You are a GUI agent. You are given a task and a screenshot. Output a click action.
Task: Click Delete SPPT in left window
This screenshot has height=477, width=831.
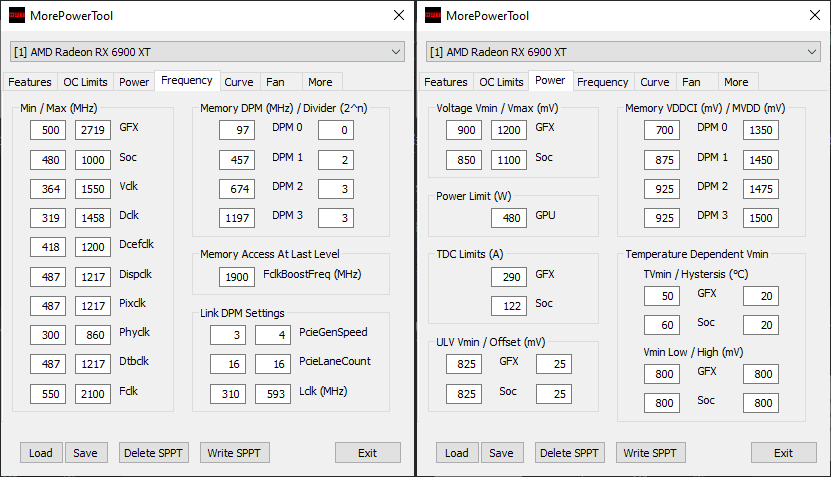point(153,453)
